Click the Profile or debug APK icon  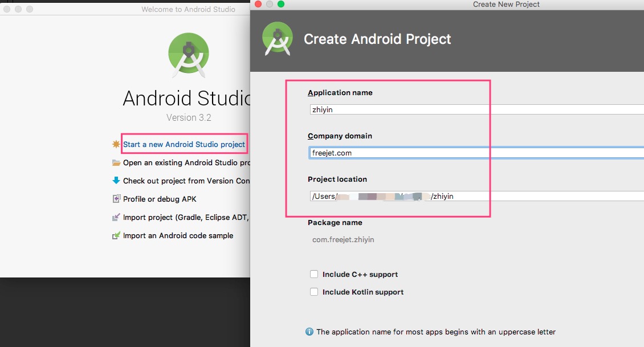(116, 199)
